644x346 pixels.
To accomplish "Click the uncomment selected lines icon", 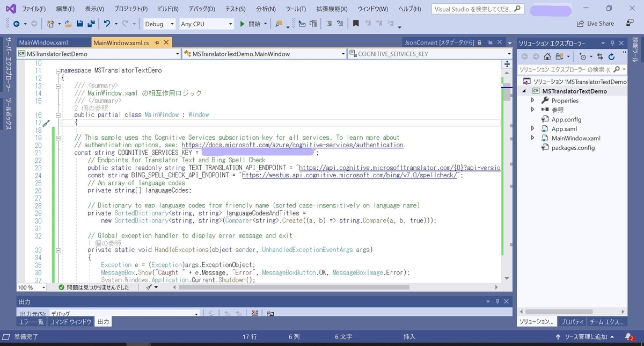I will pyautogui.click(x=341, y=24).
